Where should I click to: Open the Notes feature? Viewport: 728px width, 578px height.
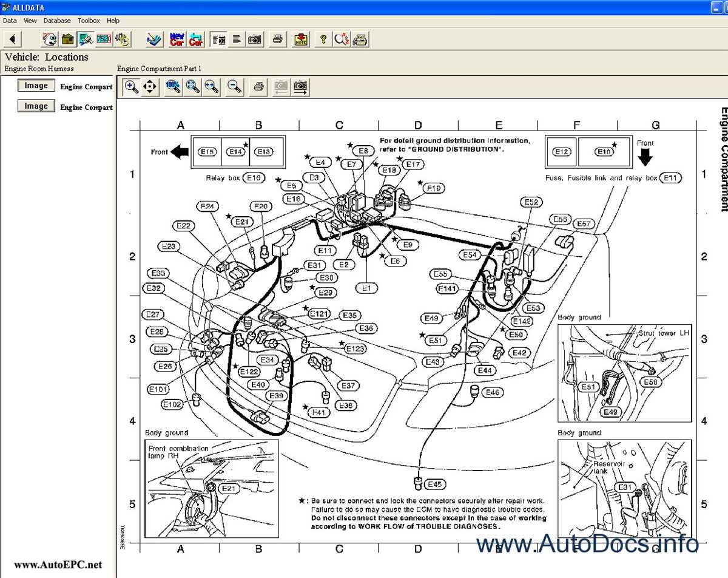tap(300, 39)
